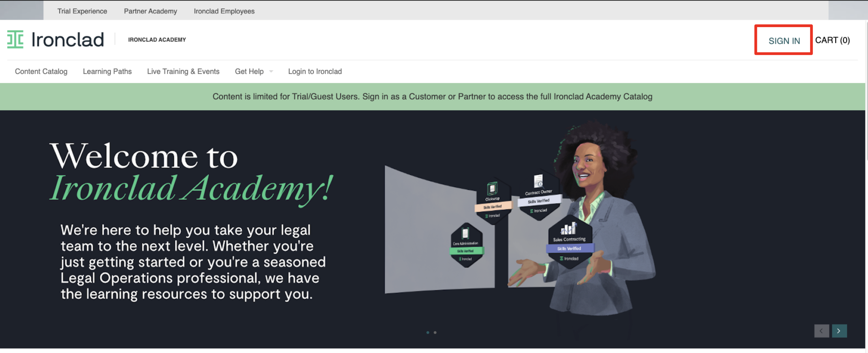The height and width of the screenshot is (353, 868).
Task: Click the Sales Contracting badge
Action: [570, 241]
